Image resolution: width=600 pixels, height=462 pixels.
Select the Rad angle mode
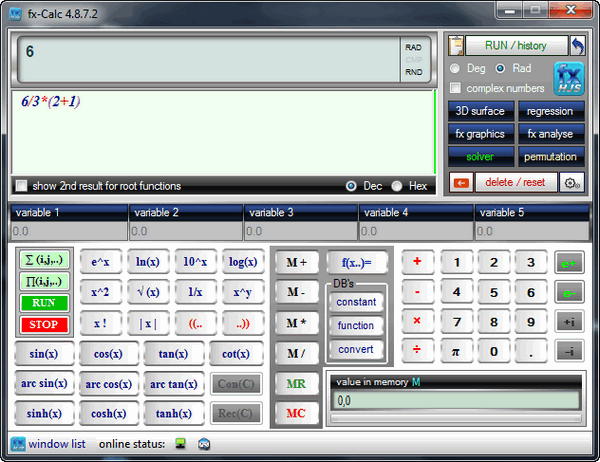pos(500,69)
